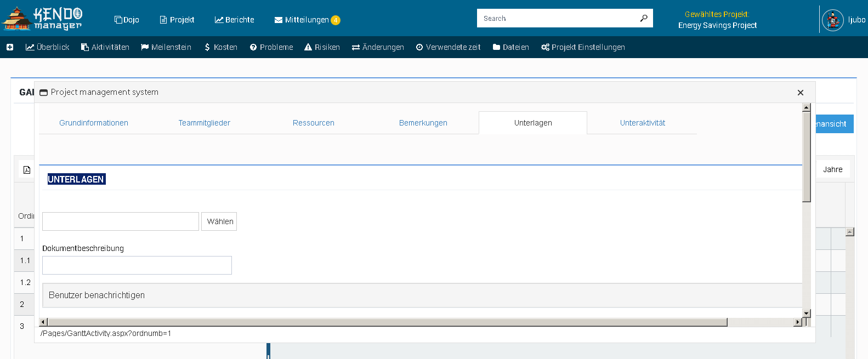Viewport: 868px width, 359px height.
Task: Click the search magnifier icon
Action: click(x=644, y=18)
